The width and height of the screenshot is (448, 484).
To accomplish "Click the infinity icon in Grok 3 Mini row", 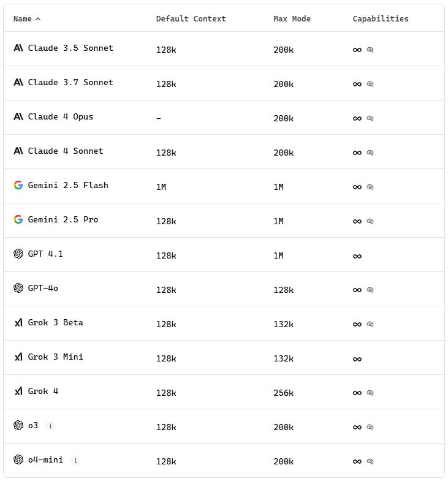I will 357,359.
